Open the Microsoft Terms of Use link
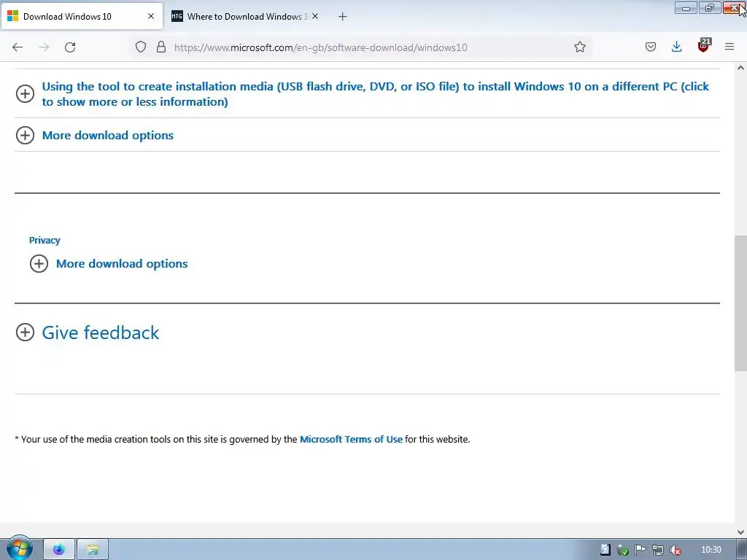 [351, 439]
